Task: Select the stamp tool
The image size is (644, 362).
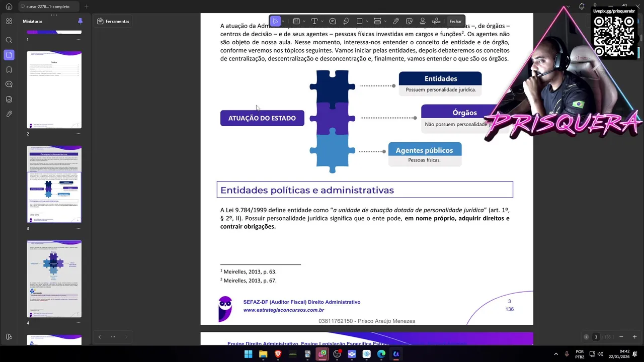Action: pyautogui.click(x=423, y=21)
